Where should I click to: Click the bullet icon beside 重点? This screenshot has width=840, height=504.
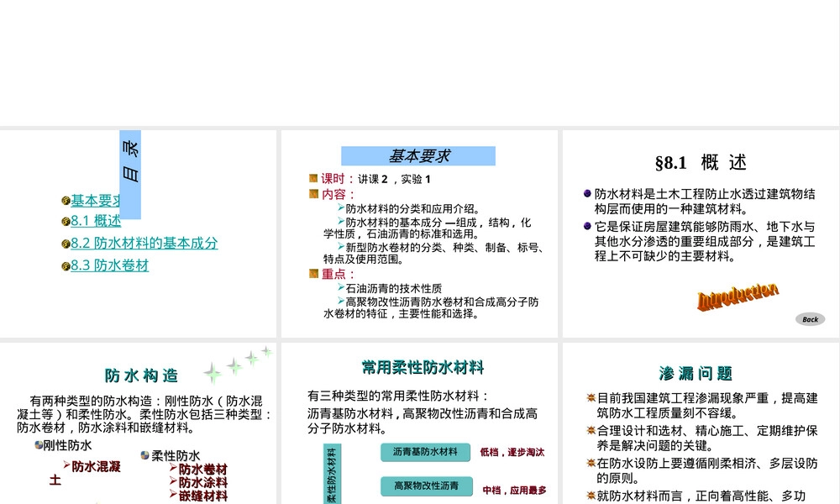click(313, 273)
